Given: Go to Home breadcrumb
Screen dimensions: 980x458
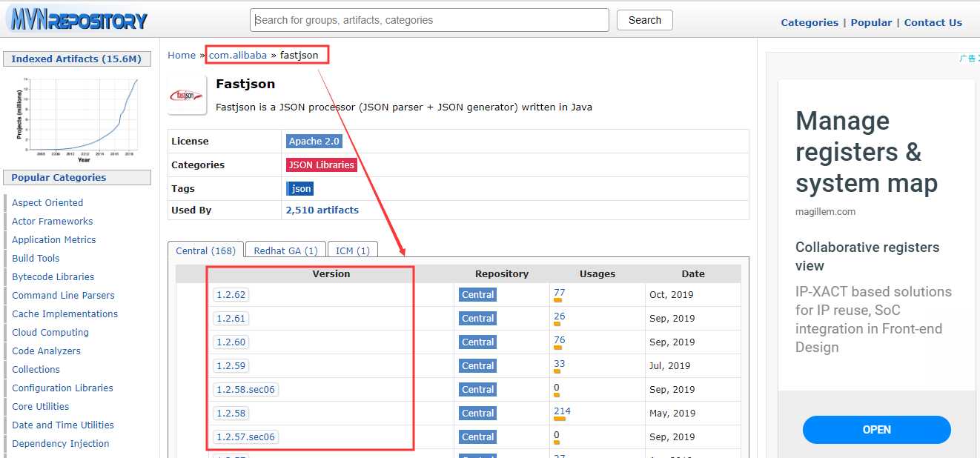Looking at the screenshot, I should tap(182, 55).
